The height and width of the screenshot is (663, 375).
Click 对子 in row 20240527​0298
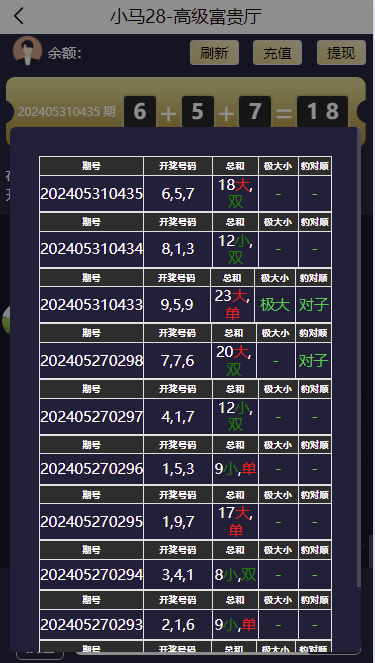[314, 361]
